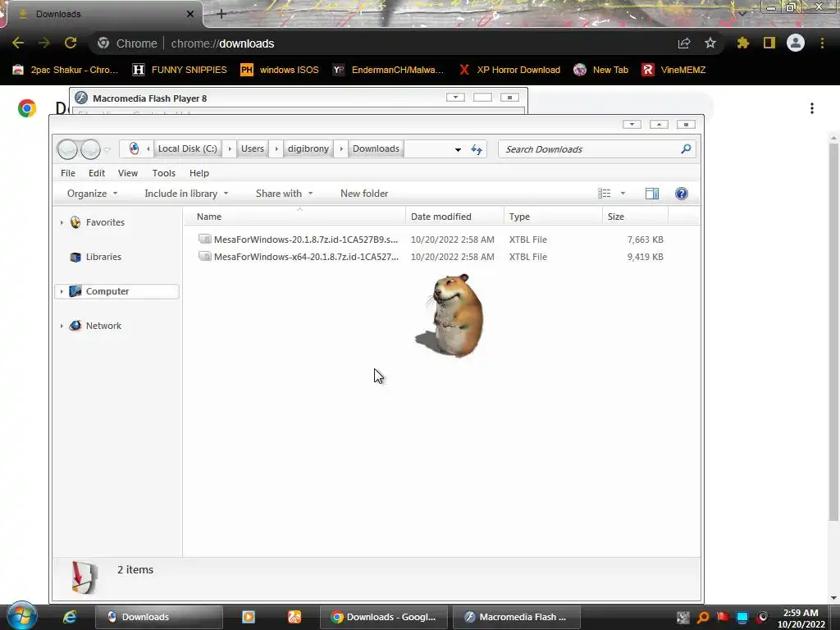Open the New Tab bookmark
Image resolution: width=840 pixels, height=630 pixels.
(x=600, y=70)
